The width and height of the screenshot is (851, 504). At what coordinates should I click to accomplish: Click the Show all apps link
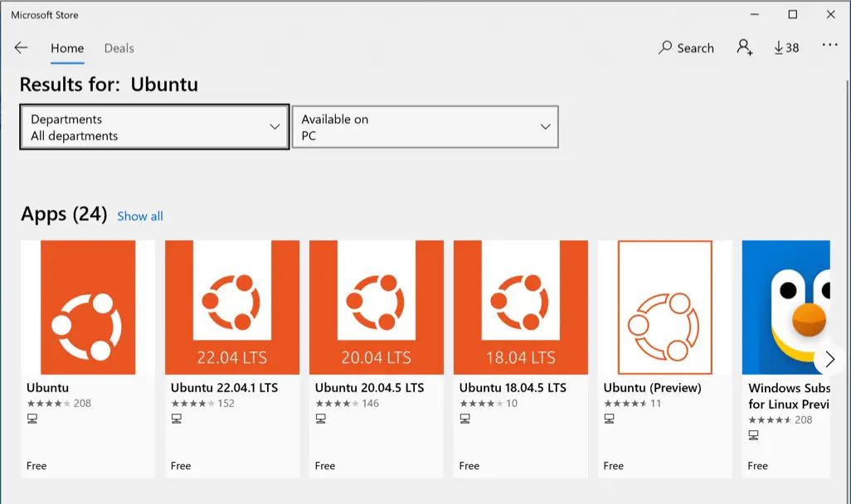pyautogui.click(x=139, y=216)
